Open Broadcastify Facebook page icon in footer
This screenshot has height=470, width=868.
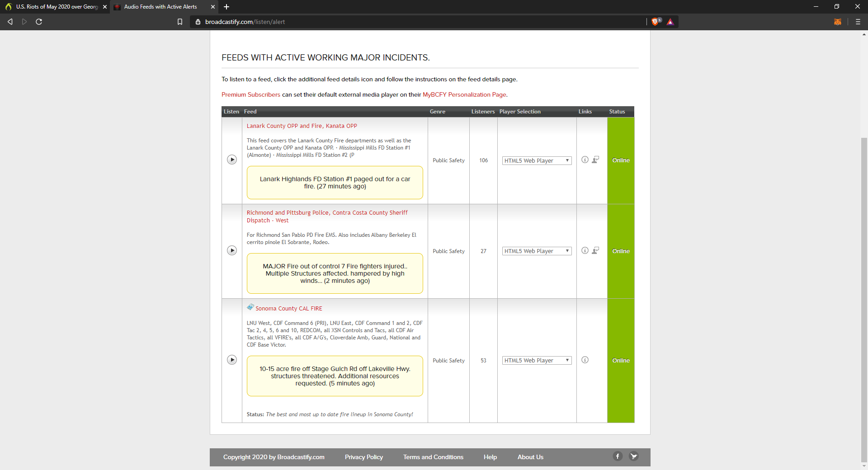click(618, 456)
